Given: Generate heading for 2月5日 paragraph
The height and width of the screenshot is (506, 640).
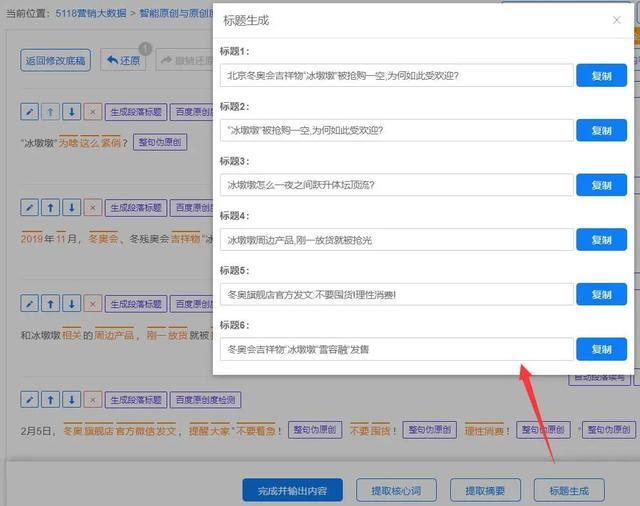Looking at the screenshot, I should coord(136,399).
